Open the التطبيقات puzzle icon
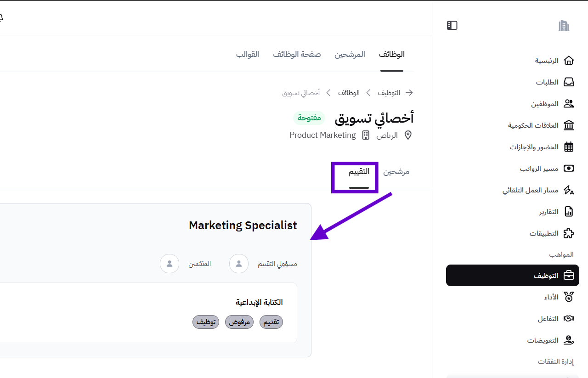588x378 pixels. pos(569,233)
